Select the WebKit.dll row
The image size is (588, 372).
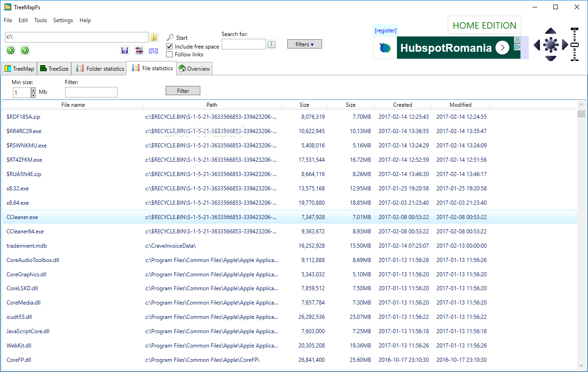(x=290, y=346)
